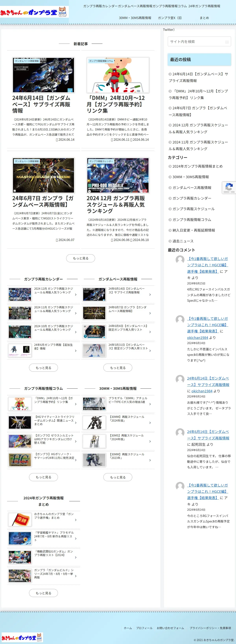Open ガンプラ再販情報コラム header menu item

click(x=170, y=6)
